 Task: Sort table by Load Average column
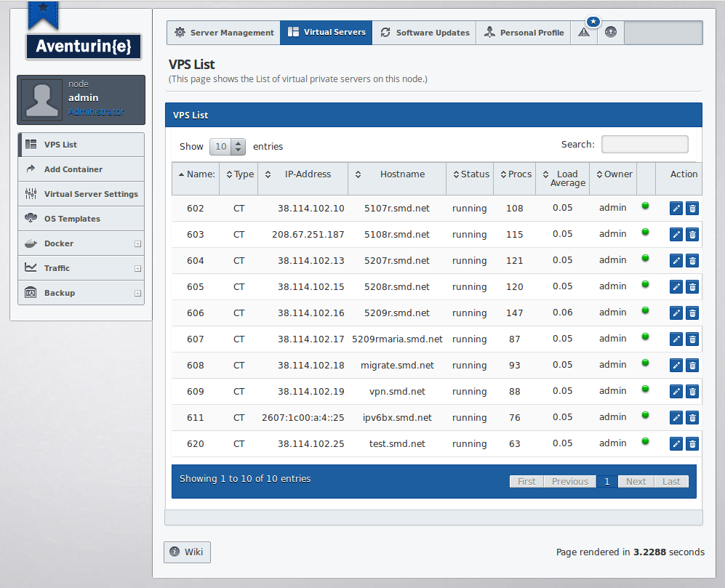click(563, 178)
